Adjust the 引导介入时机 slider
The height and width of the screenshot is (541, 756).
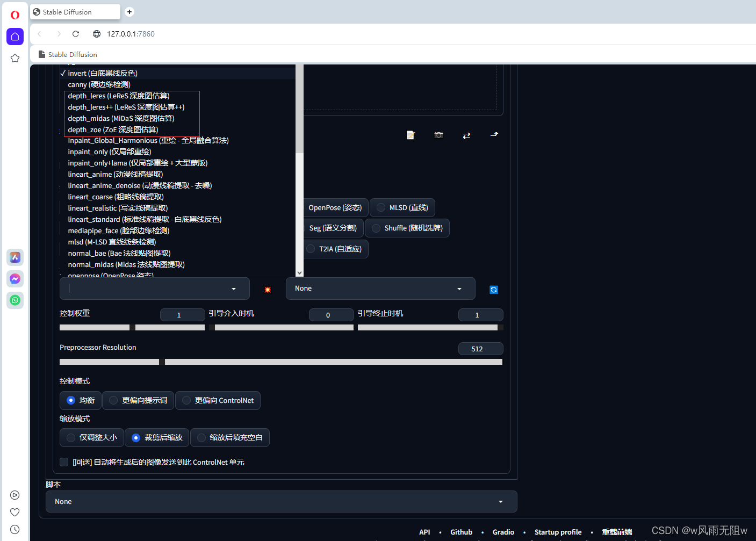point(282,327)
